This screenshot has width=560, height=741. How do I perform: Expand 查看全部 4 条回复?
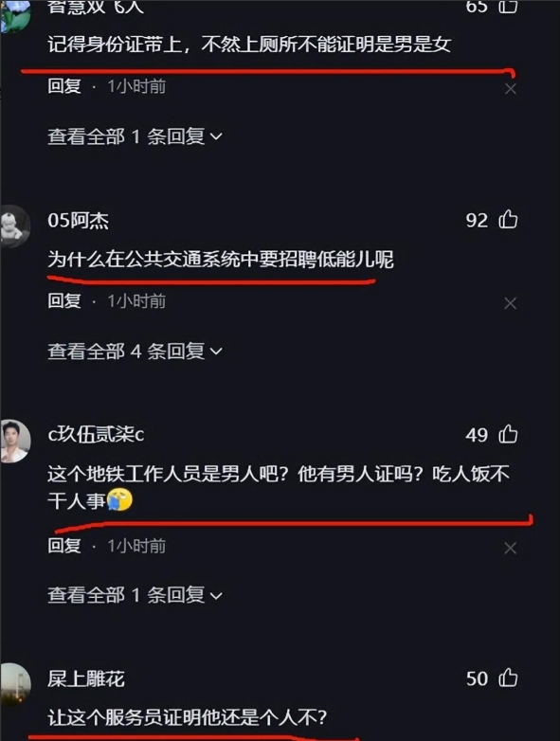(135, 352)
